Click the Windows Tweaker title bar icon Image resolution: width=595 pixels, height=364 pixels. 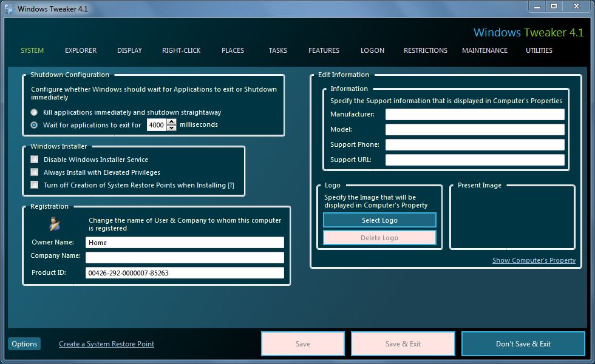tap(8, 8)
